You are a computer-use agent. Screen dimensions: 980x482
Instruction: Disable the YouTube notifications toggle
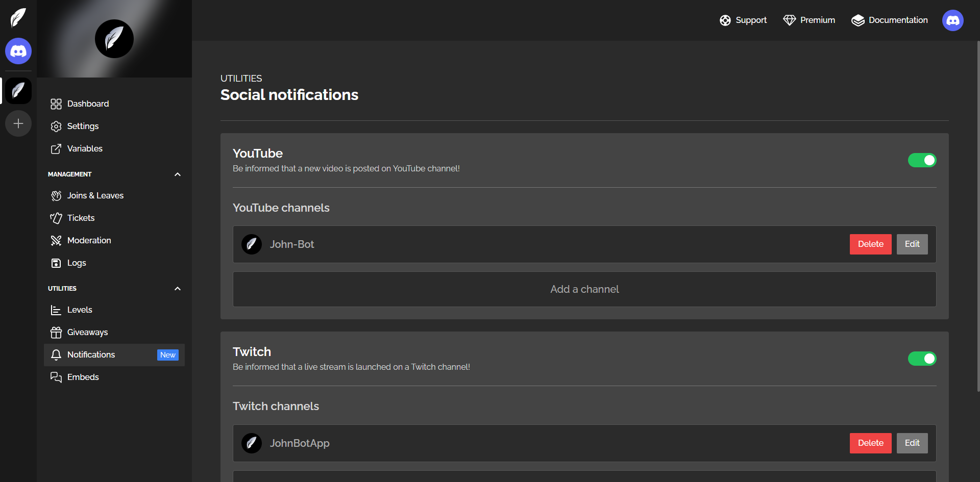point(922,160)
